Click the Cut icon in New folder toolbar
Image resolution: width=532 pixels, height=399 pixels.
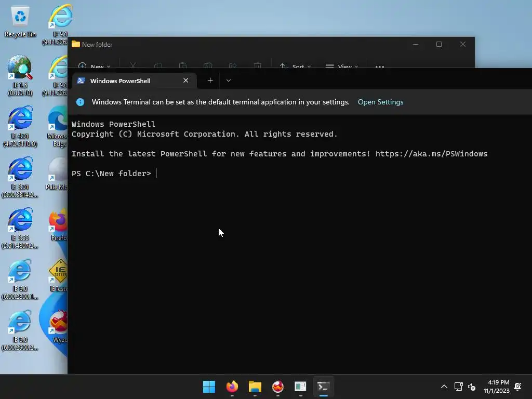132,65
